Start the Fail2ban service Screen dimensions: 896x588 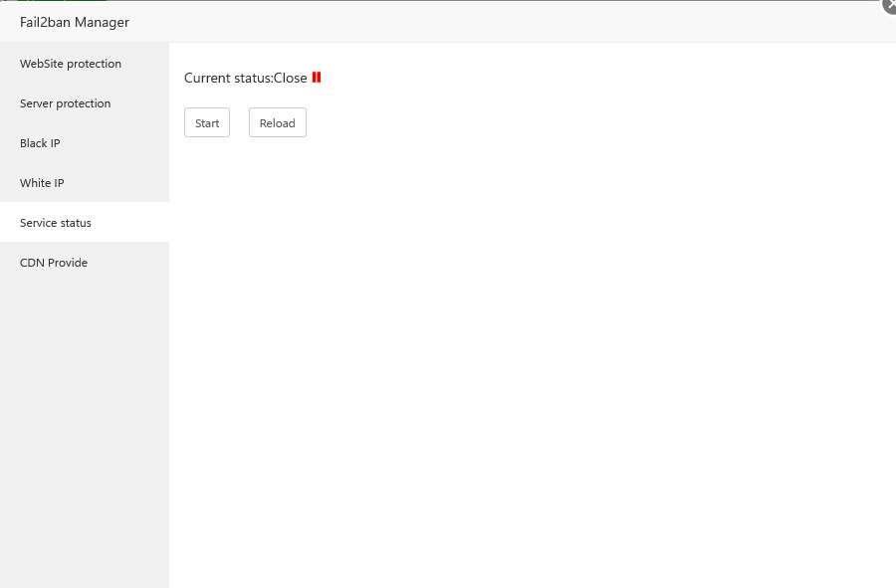coord(207,122)
